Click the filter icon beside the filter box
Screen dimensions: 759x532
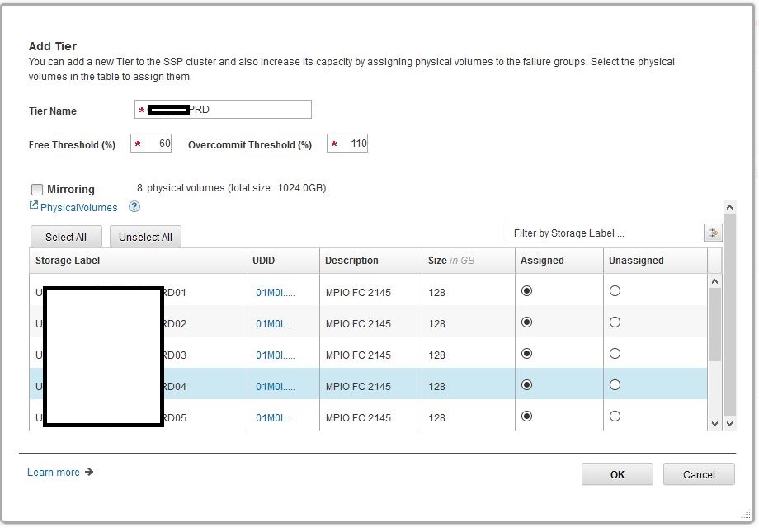point(714,233)
